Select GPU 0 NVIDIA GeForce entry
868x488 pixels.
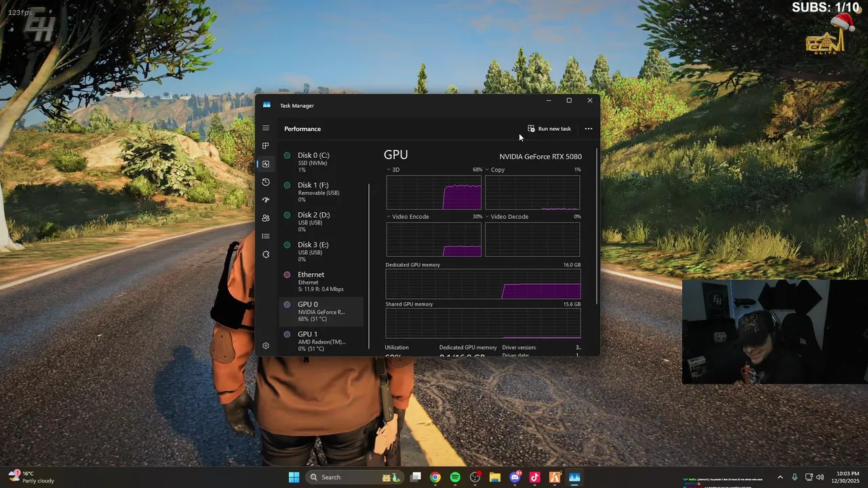pyautogui.click(x=322, y=311)
